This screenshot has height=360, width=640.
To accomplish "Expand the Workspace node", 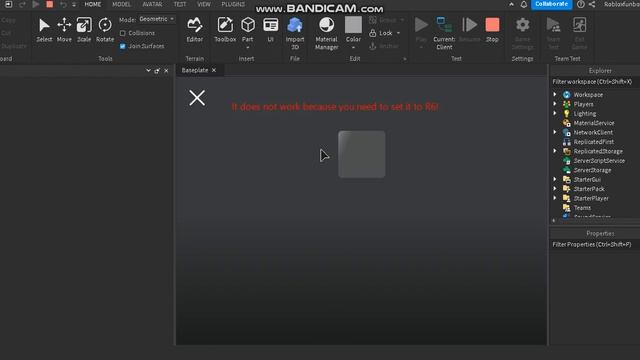I will [x=555, y=95].
